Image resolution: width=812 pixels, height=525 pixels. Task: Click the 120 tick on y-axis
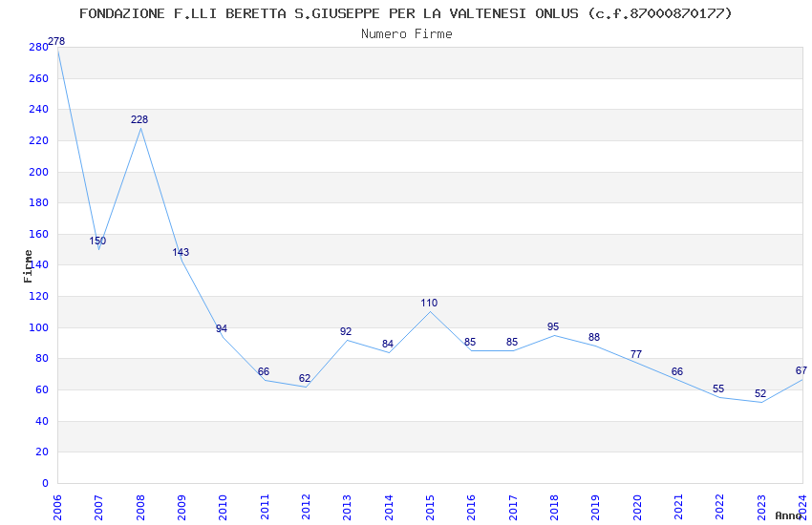(x=39, y=296)
